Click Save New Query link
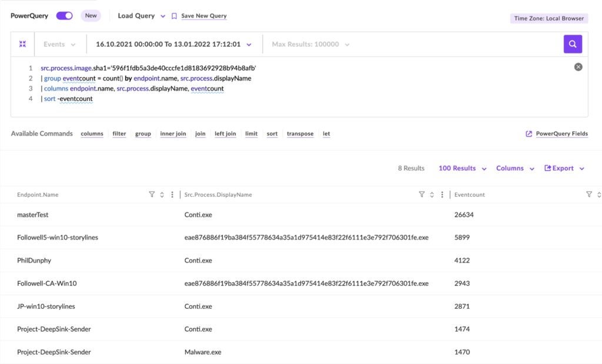Viewport: 602px width, 364px height. tap(203, 16)
